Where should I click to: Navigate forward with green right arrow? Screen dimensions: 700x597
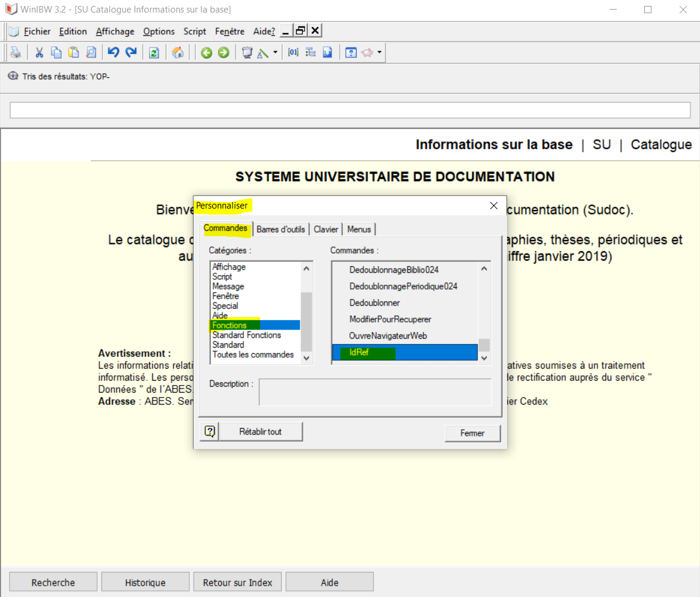(224, 53)
